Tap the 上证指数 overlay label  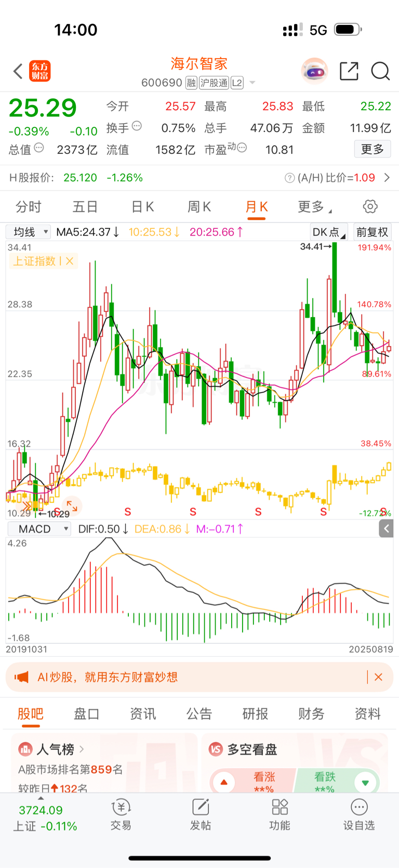tap(34, 261)
